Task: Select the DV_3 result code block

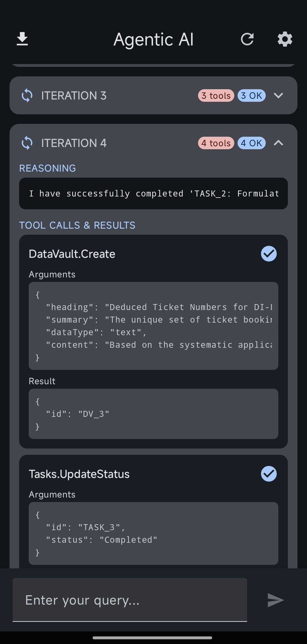Action: pos(153,414)
